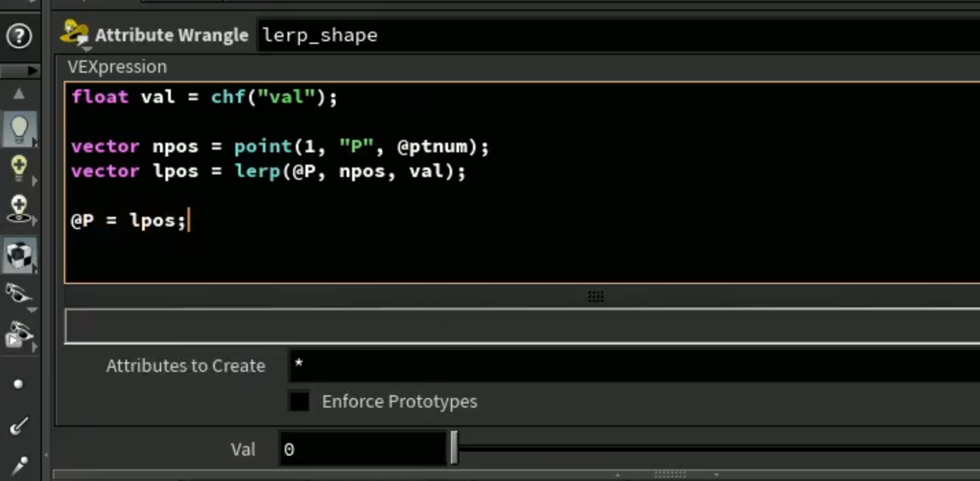This screenshot has width=980, height=481.
Task: Click the bottom pane divider grip
Action: coord(670,474)
